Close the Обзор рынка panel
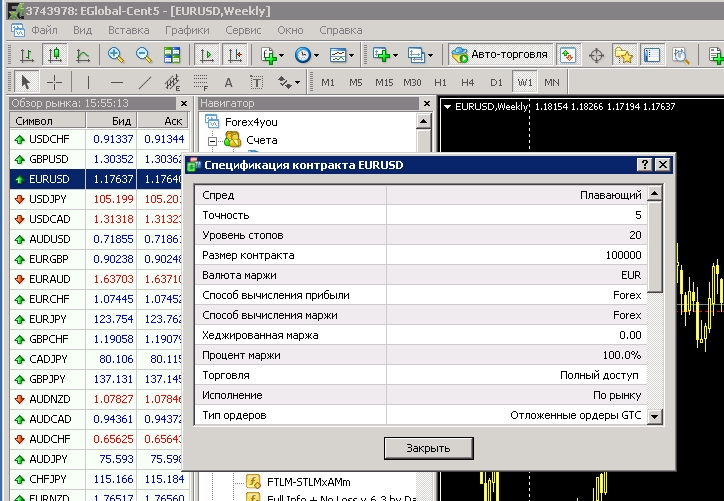Image resolution: width=724 pixels, height=501 pixels. point(184,103)
